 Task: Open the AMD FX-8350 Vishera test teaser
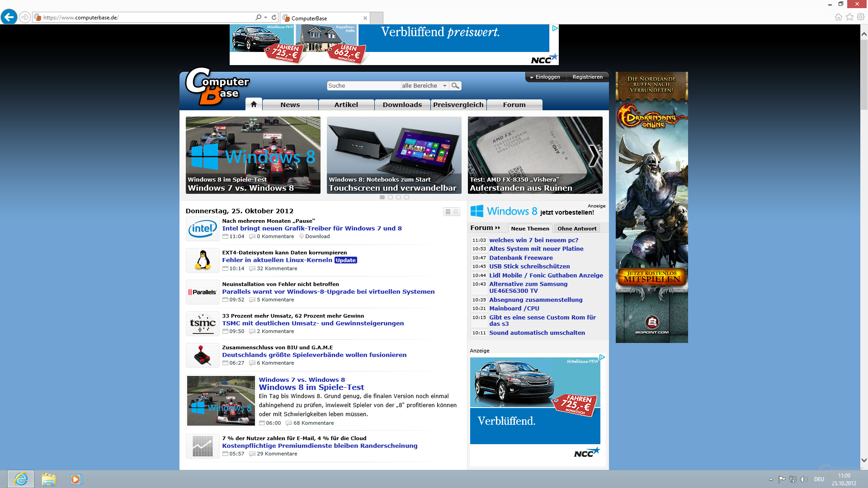click(535, 155)
